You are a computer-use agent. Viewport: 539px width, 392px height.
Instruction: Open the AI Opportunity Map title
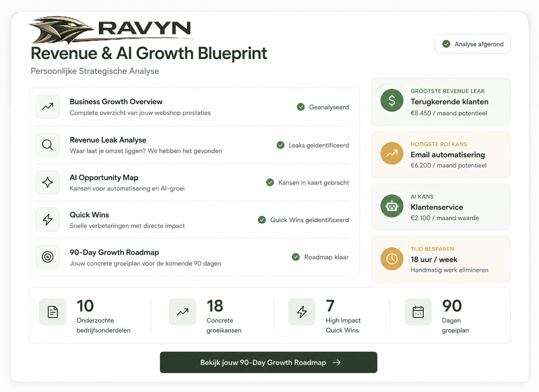coord(104,178)
